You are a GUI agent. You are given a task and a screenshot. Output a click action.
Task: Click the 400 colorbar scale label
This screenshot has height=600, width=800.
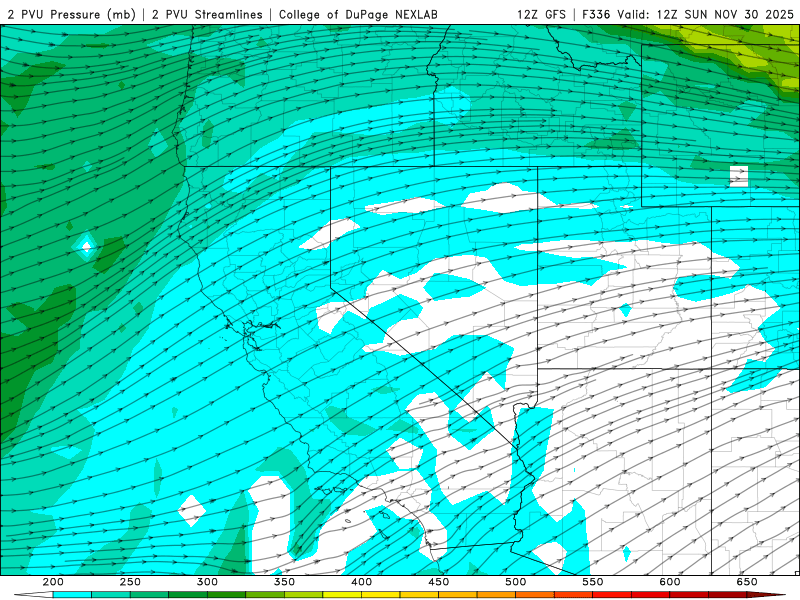coord(361,582)
